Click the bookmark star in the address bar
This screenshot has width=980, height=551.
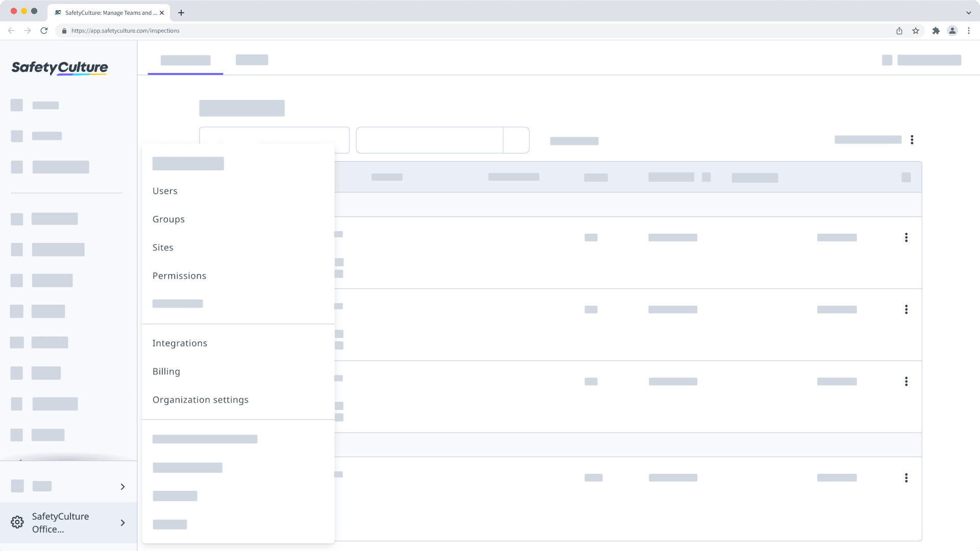(x=915, y=31)
